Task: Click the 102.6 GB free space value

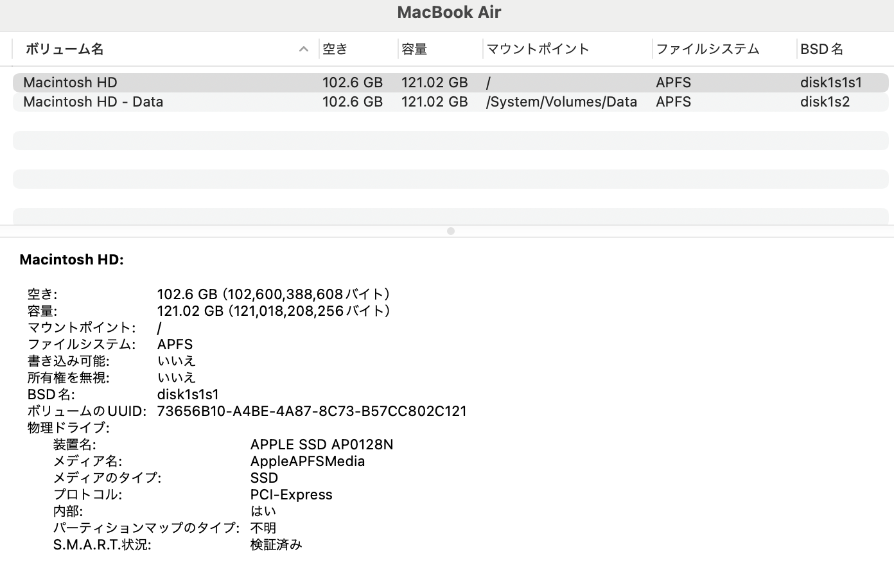Action: click(x=274, y=294)
